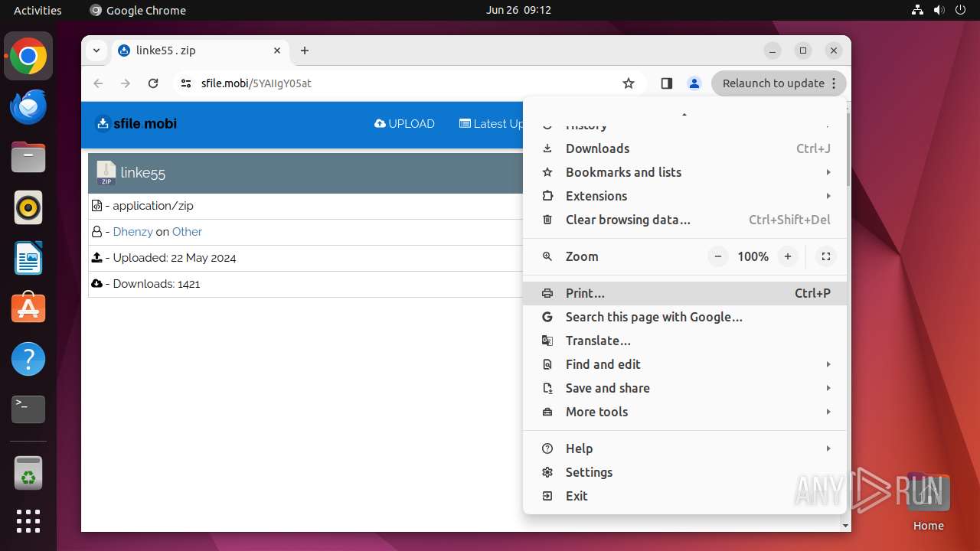Open uploader Dhenzy's profile link

click(x=132, y=232)
